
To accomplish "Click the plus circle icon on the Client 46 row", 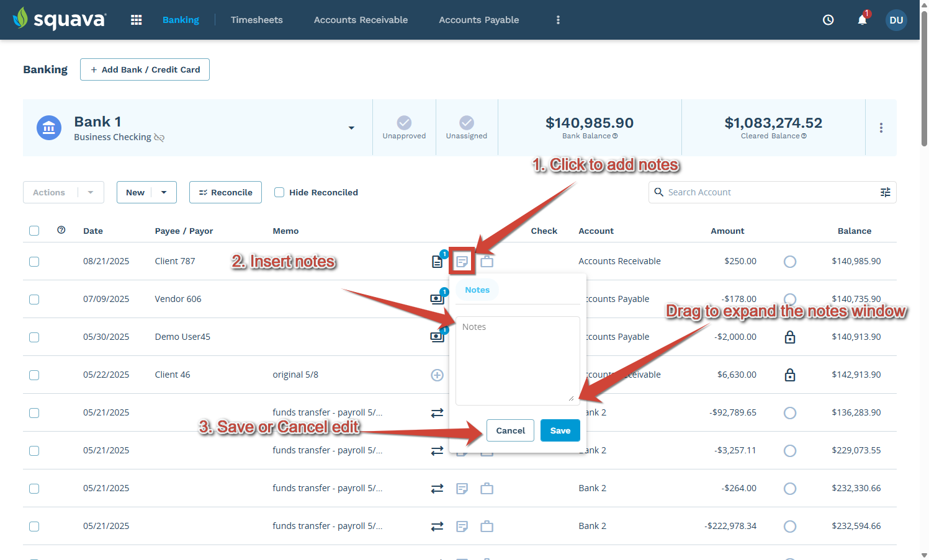I will (x=438, y=375).
